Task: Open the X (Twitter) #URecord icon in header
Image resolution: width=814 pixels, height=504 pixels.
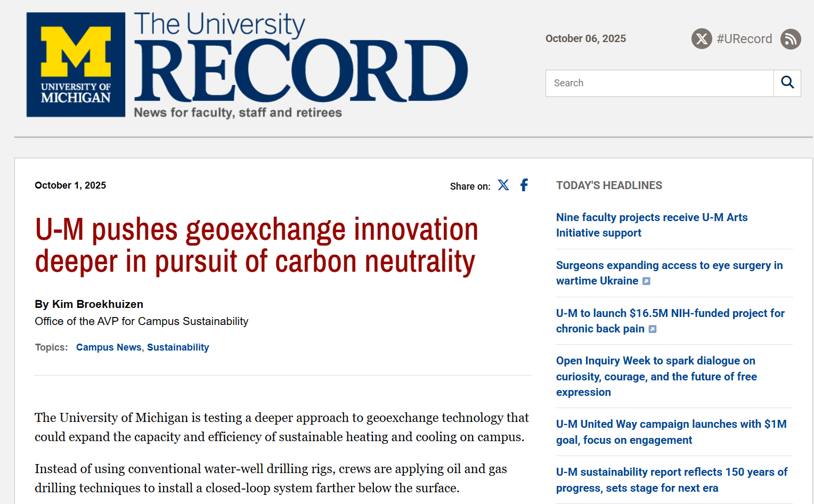Action: 702,39
